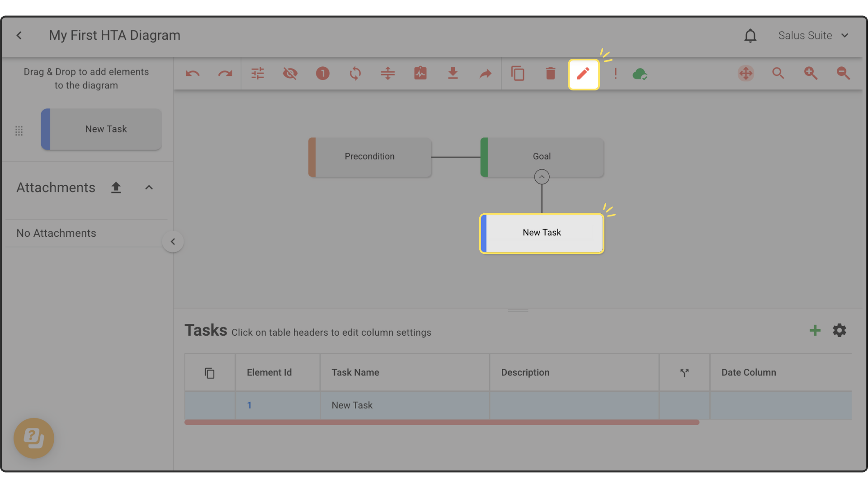Click the highlighted pencil edit icon
The image size is (868, 488).
(583, 74)
